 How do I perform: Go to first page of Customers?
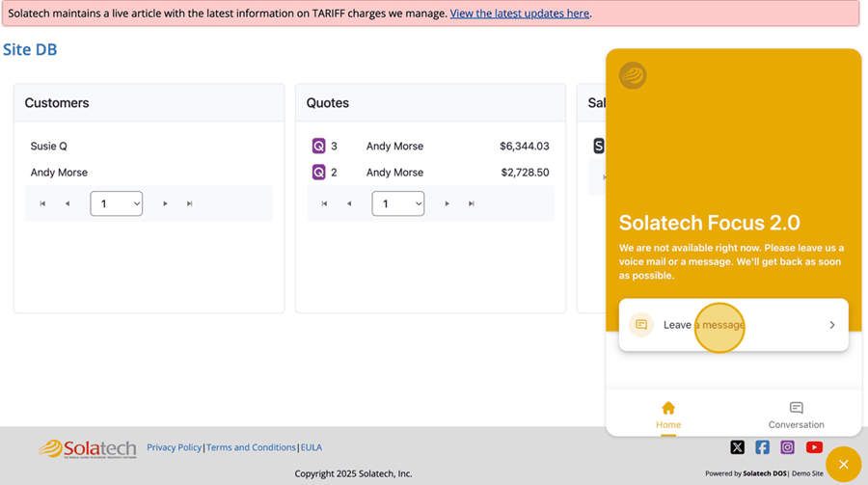point(42,203)
